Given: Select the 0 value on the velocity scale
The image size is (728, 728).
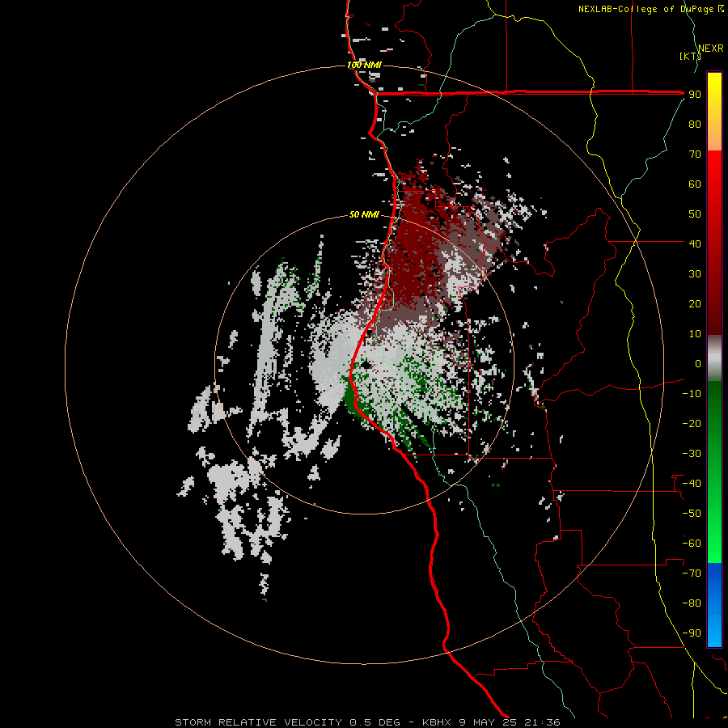Looking at the screenshot, I should 698,363.
